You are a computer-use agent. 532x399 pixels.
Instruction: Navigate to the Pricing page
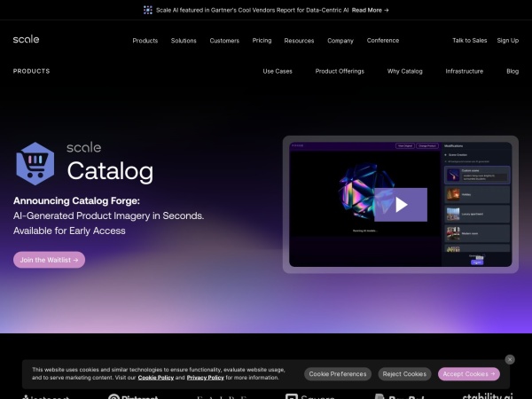(262, 41)
